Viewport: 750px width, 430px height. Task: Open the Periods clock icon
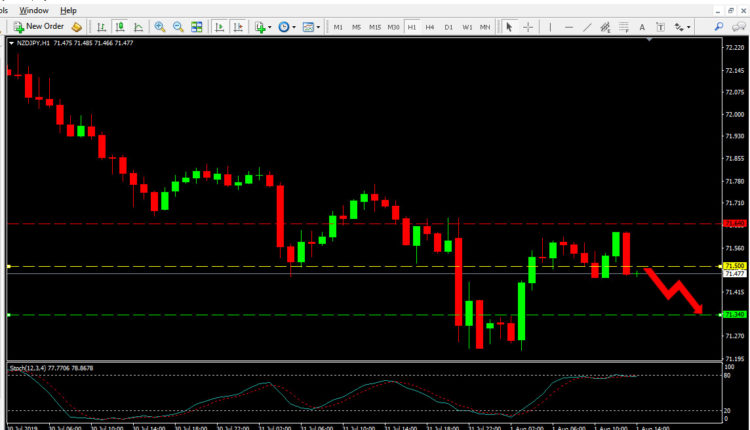[x=284, y=27]
